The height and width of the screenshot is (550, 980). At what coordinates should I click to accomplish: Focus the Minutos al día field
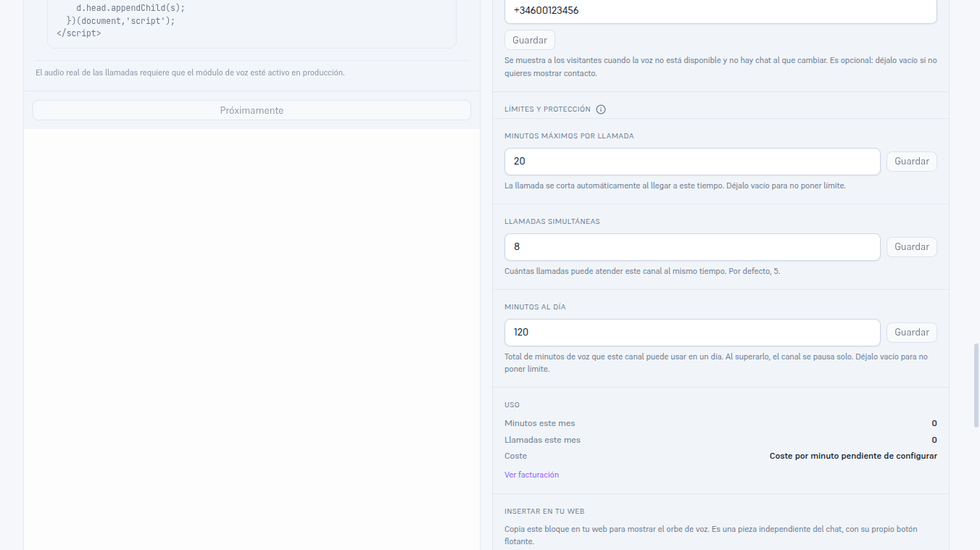point(692,333)
